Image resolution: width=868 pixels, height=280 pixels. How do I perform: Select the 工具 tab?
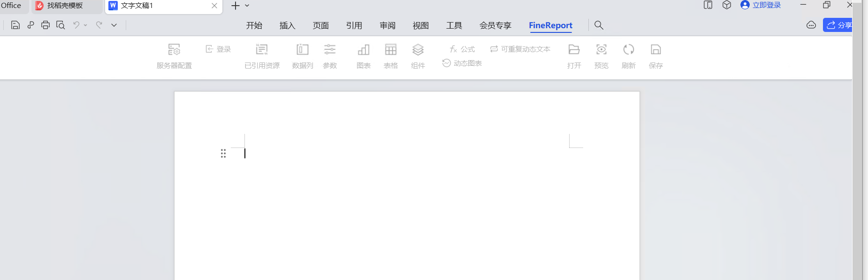coord(454,25)
